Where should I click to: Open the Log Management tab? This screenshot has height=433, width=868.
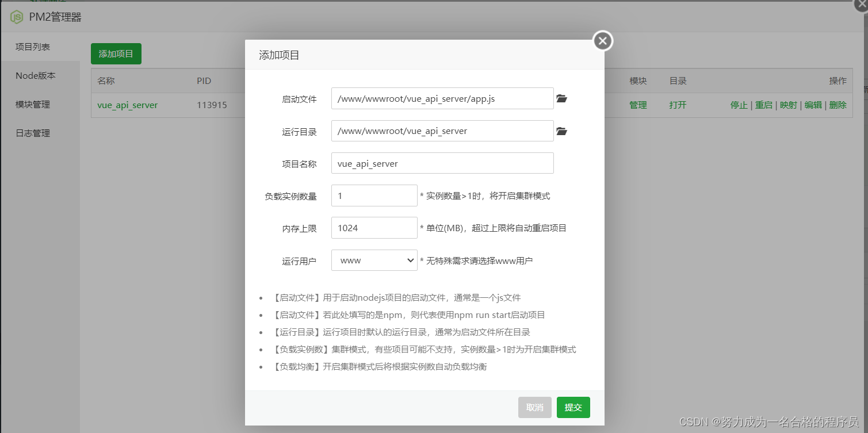33,133
